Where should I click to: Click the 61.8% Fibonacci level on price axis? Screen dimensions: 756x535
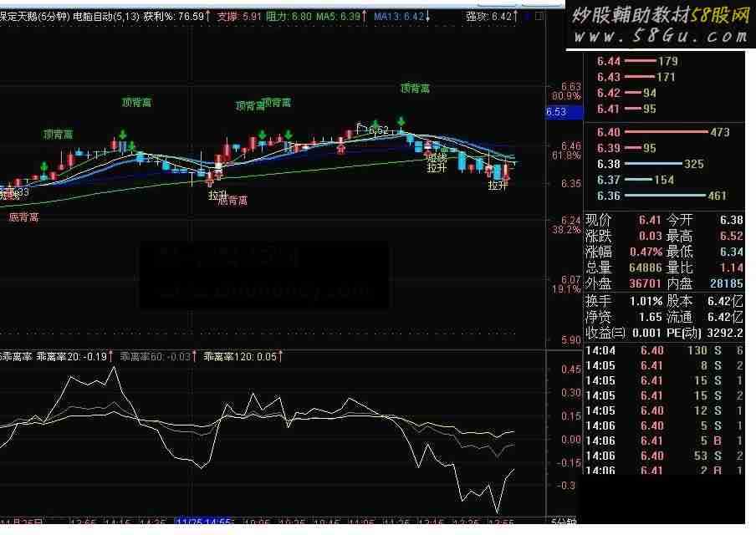(566, 155)
